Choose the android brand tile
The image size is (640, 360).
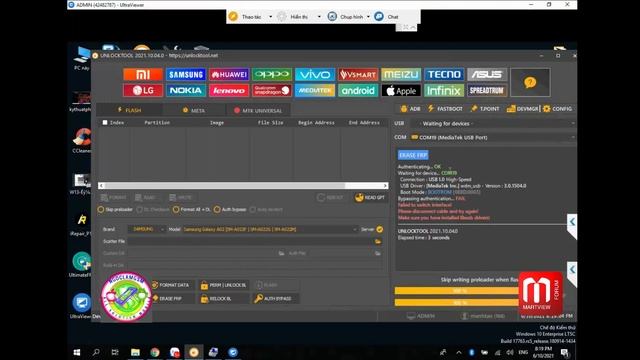point(358,90)
